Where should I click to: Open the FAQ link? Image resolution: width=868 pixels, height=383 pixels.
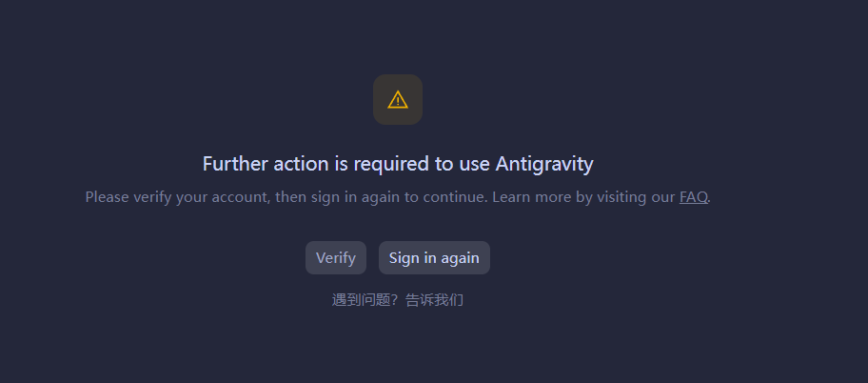tap(694, 197)
